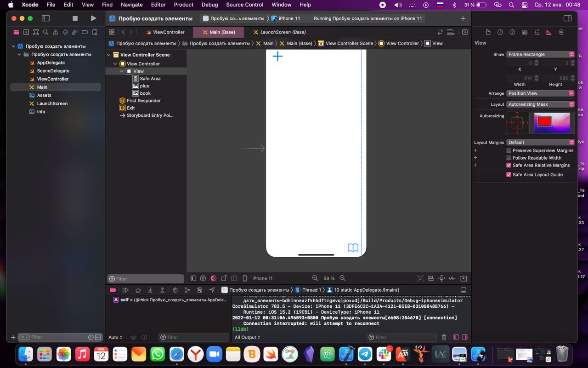Viewport: 588px width, 368px height.
Task: Open the Layout Autoresizing Mask dropdown
Action: [541, 104]
